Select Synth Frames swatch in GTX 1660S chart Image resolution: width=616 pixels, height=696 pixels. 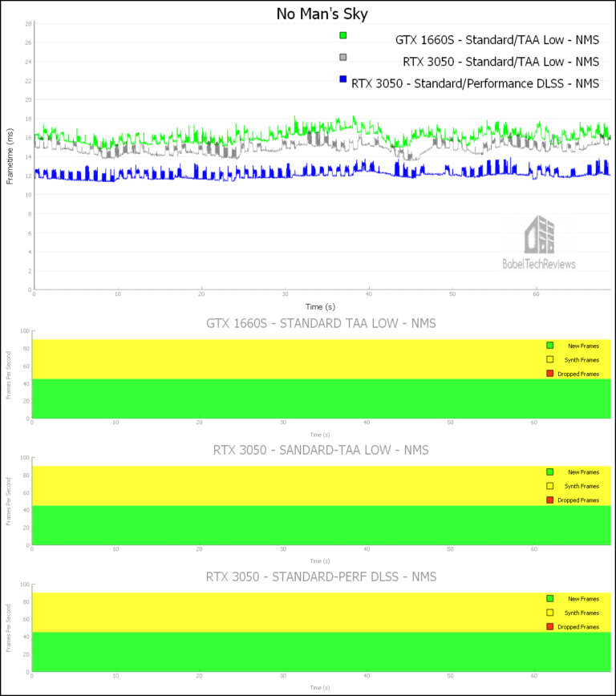(x=549, y=360)
